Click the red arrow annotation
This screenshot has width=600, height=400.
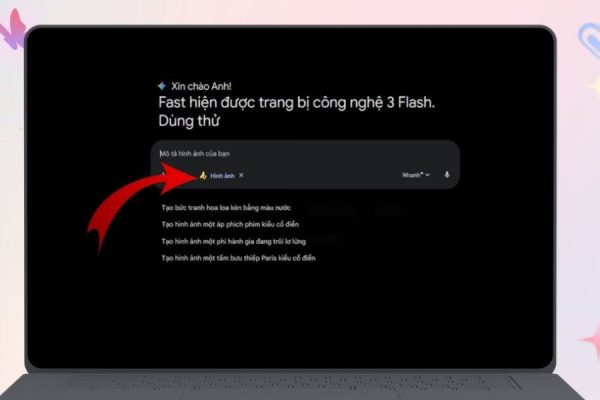[x=142, y=203]
